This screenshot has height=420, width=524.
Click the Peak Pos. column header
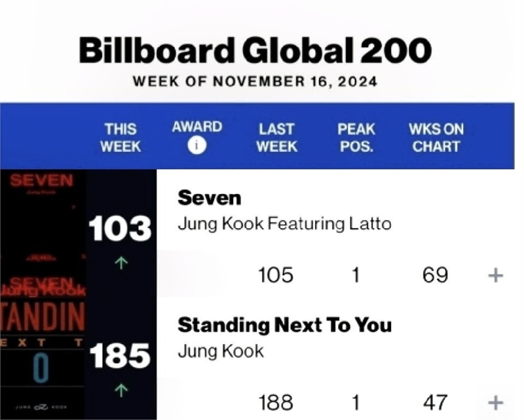pyautogui.click(x=356, y=138)
